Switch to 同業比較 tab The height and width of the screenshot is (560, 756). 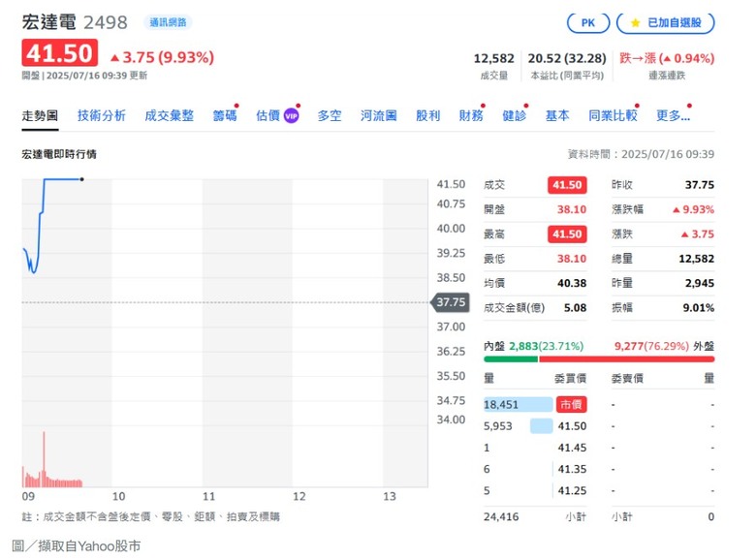[613, 115]
